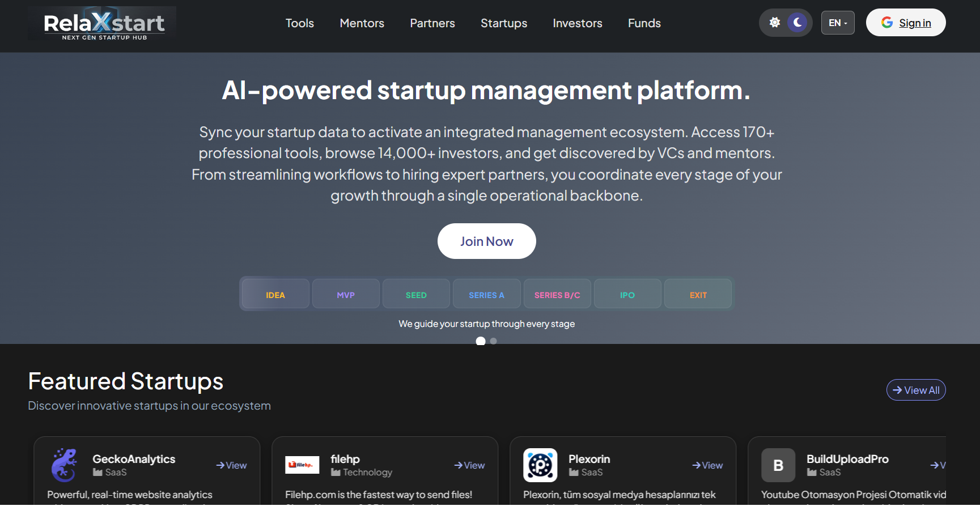This screenshot has width=980, height=506.
Task: Select the EXIT stage tab
Action: click(698, 295)
